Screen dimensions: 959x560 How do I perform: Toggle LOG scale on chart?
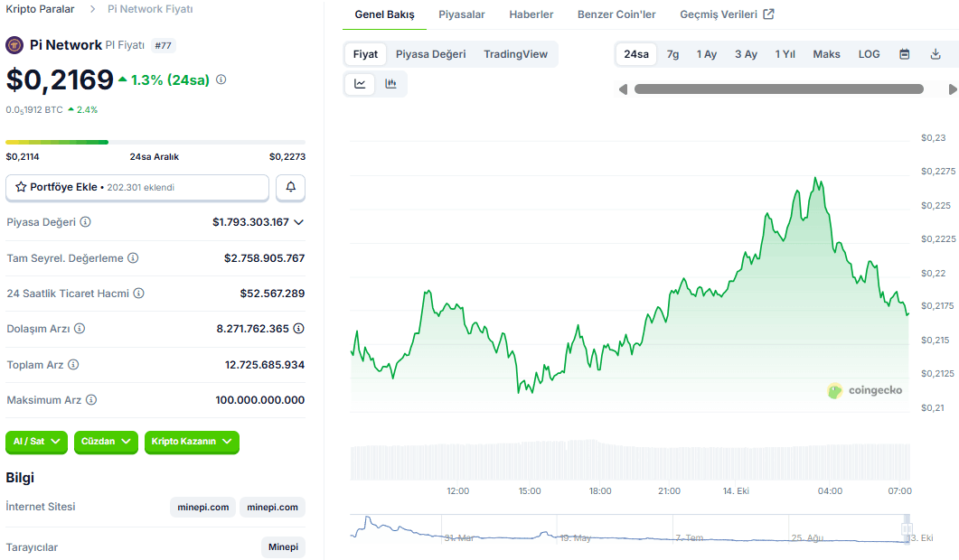coord(869,54)
